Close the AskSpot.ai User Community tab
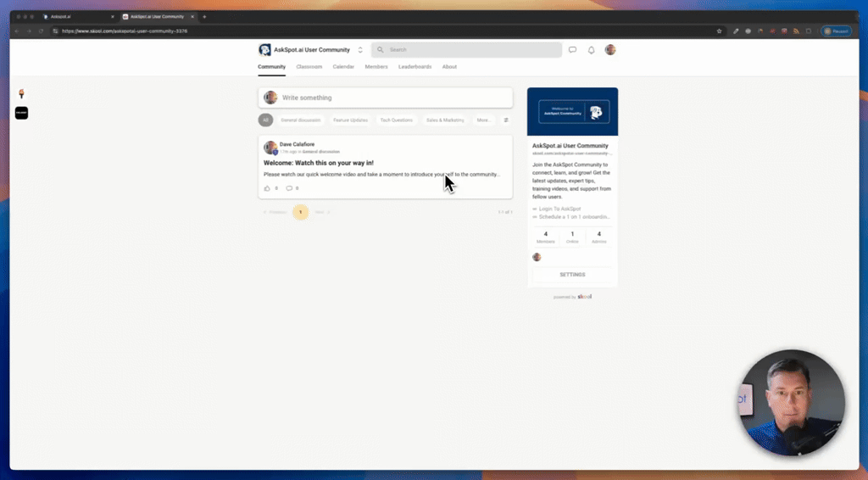This screenshot has width=868, height=480. [x=192, y=17]
